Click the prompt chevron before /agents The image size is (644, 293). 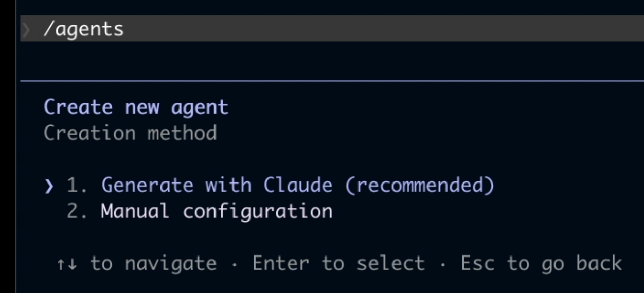pos(26,30)
